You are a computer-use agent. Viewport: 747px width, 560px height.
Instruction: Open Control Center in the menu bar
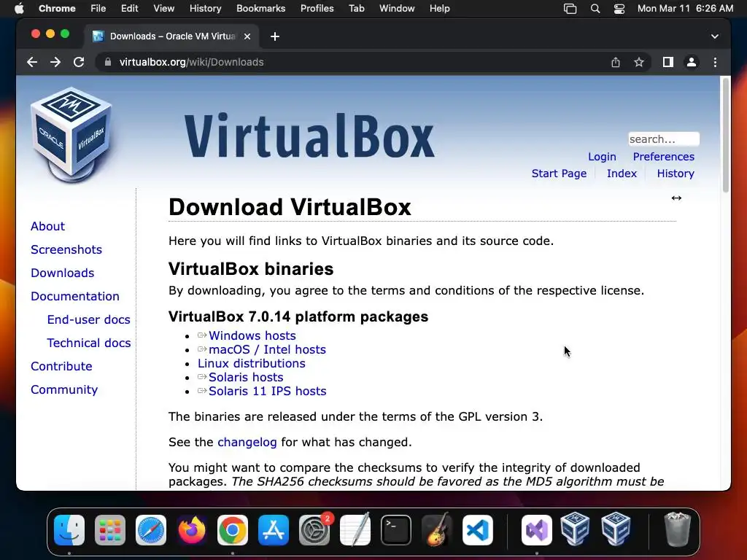tap(619, 9)
